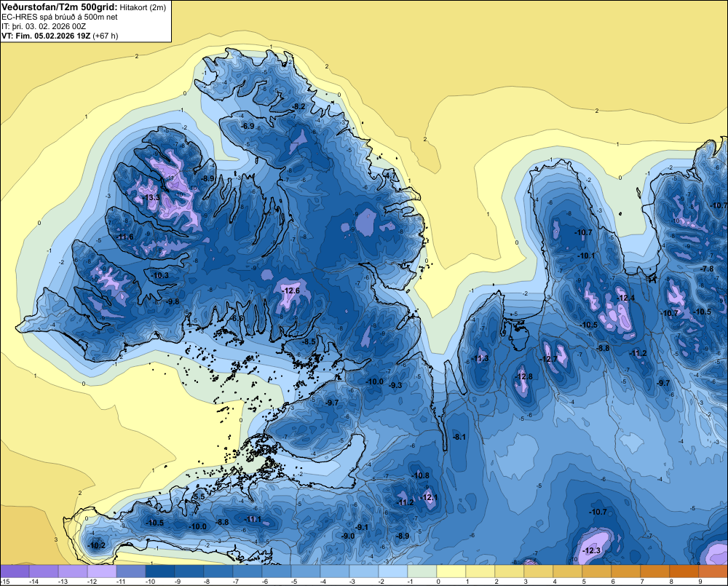Image resolution: width=728 pixels, height=586 pixels.
Task: Click the "-12.3" temperature label
Action: [x=591, y=550]
